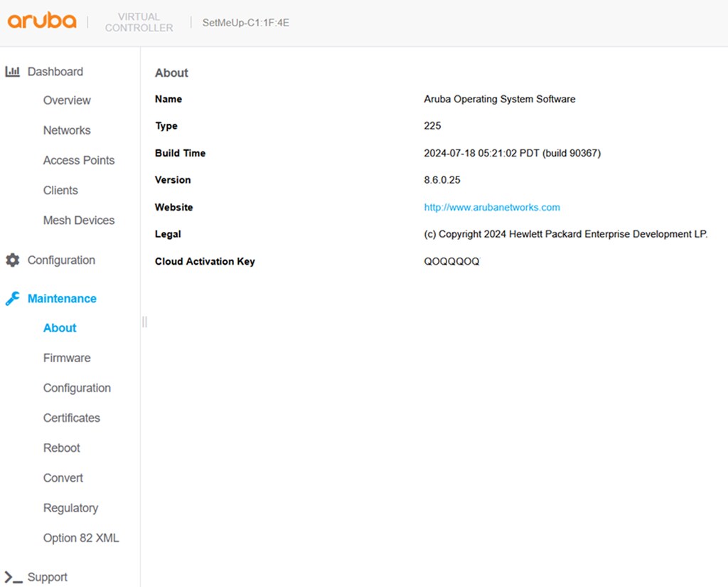This screenshot has height=587, width=728.
Task: Select Access Points in sidebar
Action: point(79,160)
